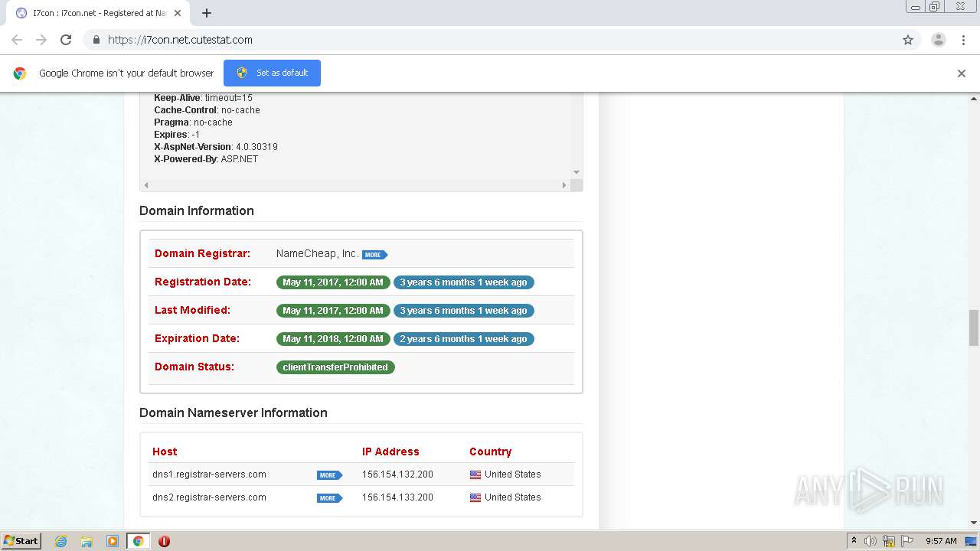Open the Chrome profile avatar menu
The image size is (980, 551).
tap(939, 40)
